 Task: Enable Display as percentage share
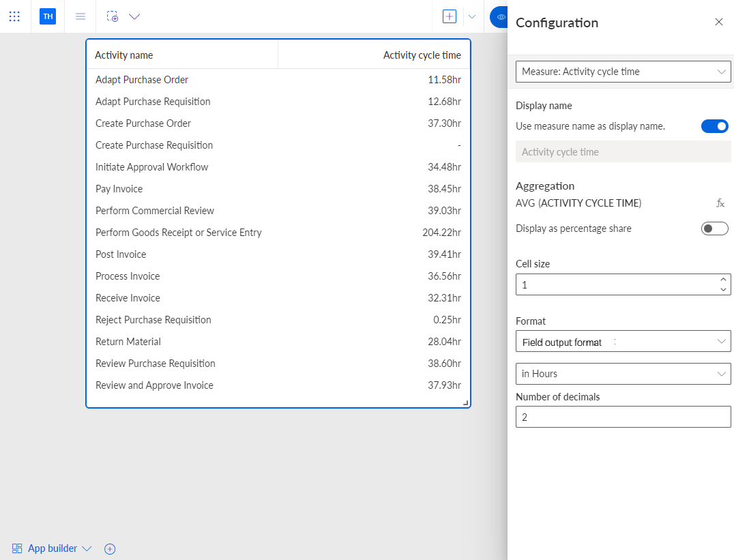[x=714, y=229]
